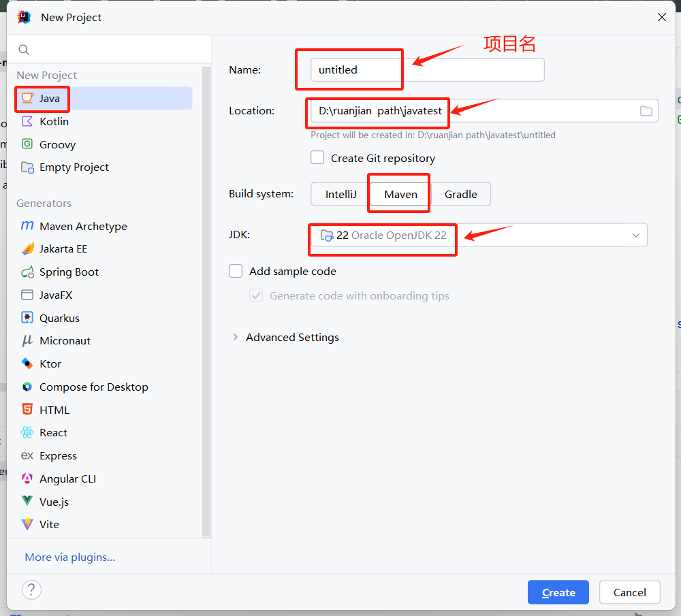
Task: Click the Empty Project folder icon
Action: click(27, 167)
